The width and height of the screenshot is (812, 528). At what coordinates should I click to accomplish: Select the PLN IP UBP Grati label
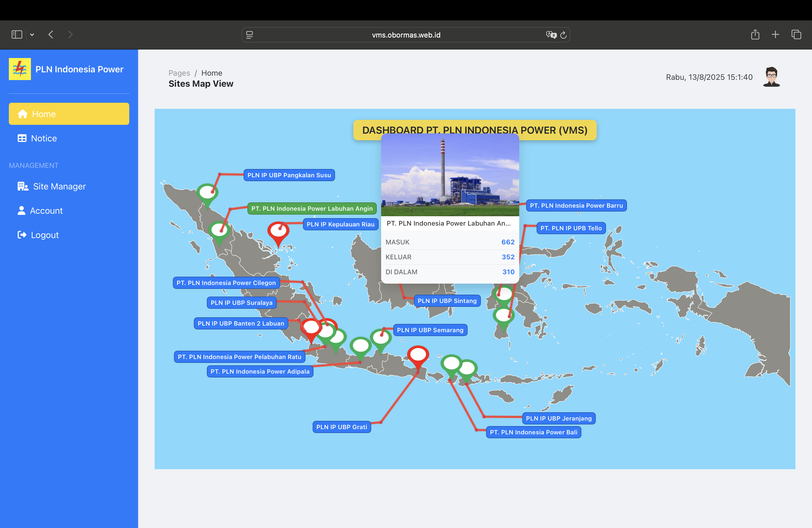tap(342, 427)
